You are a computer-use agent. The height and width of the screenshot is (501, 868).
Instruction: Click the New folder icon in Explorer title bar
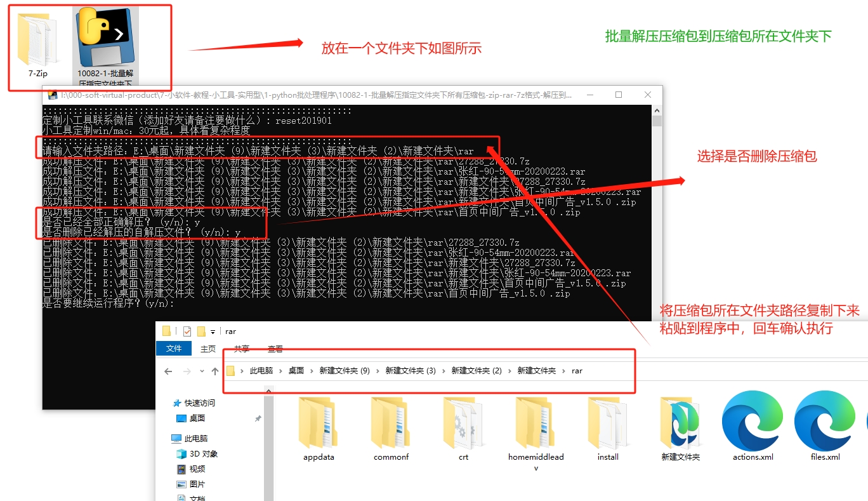point(201,331)
